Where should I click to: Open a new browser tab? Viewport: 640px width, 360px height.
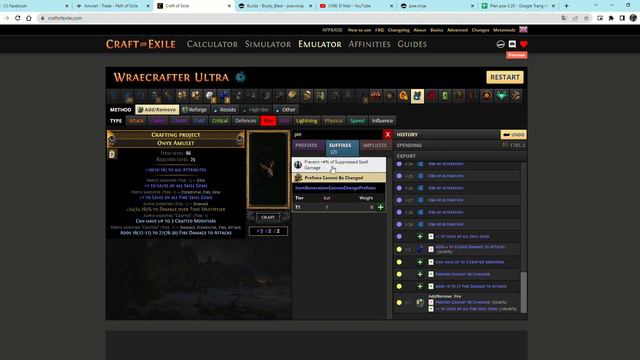coord(567,6)
